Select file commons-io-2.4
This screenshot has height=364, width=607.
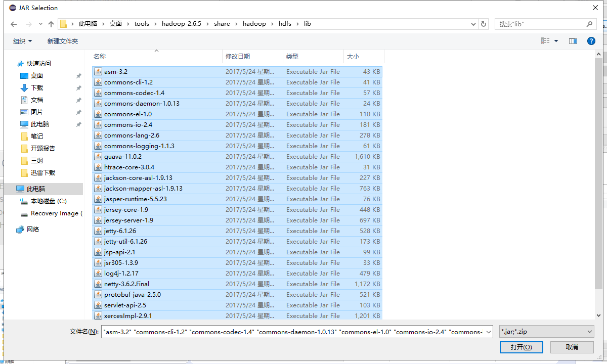(237, 125)
